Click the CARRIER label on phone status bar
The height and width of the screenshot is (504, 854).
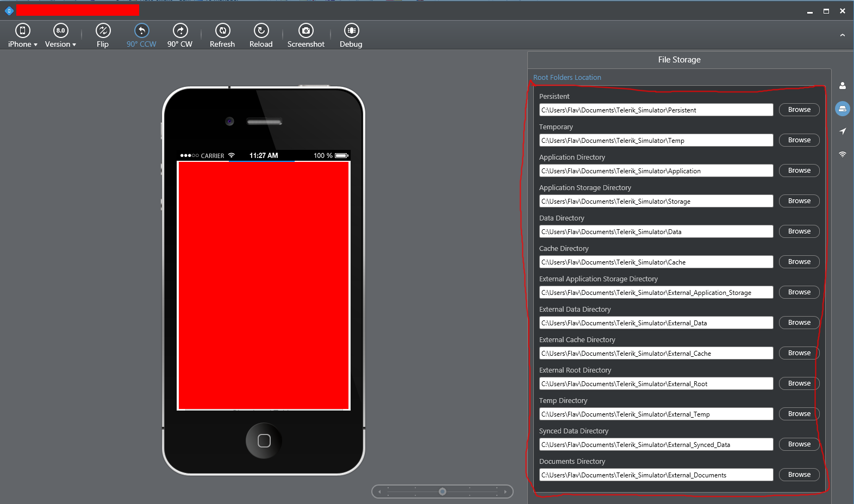pyautogui.click(x=213, y=156)
